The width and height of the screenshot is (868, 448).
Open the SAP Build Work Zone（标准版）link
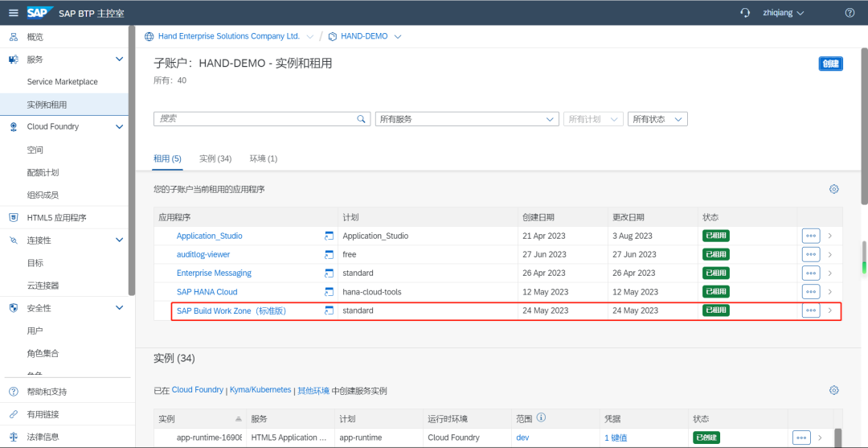231,310
